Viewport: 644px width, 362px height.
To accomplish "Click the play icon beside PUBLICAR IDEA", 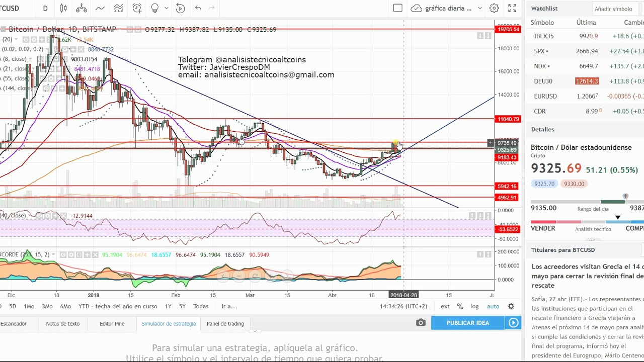I will pos(513,323).
